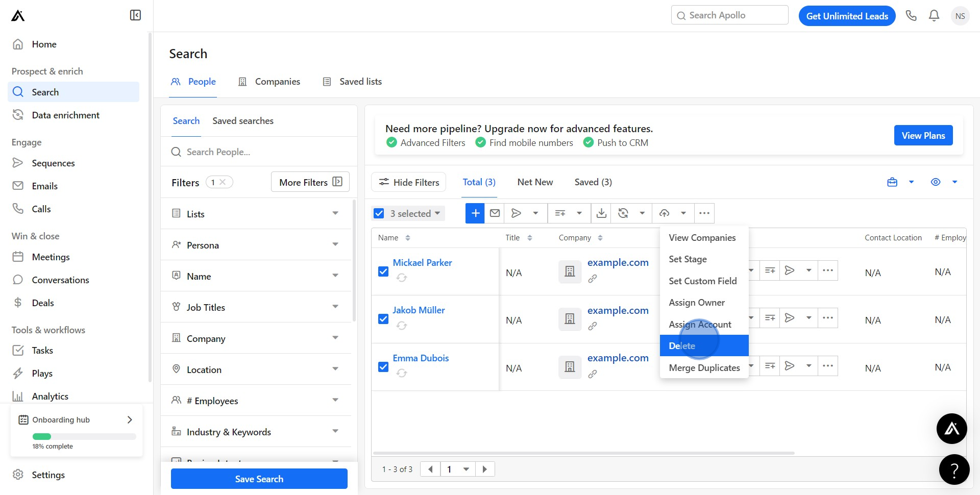Viewport: 980px width, 495px height.
Task: Open notifications bell icon
Action: (934, 16)
